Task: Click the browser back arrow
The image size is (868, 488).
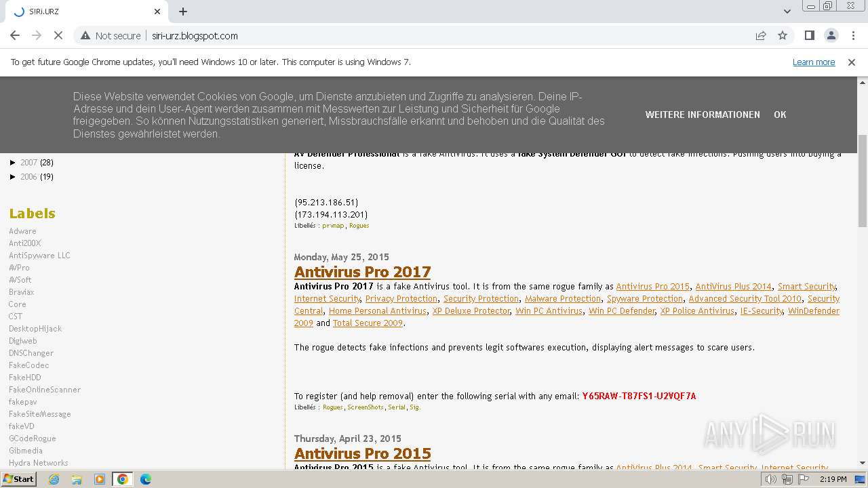Action: pos(15,36)
